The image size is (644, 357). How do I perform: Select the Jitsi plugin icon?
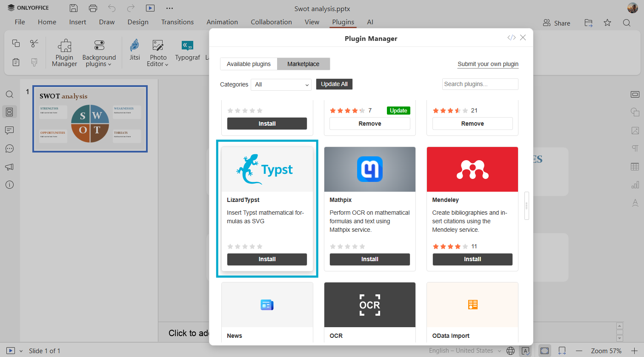(x=134, y=52)
